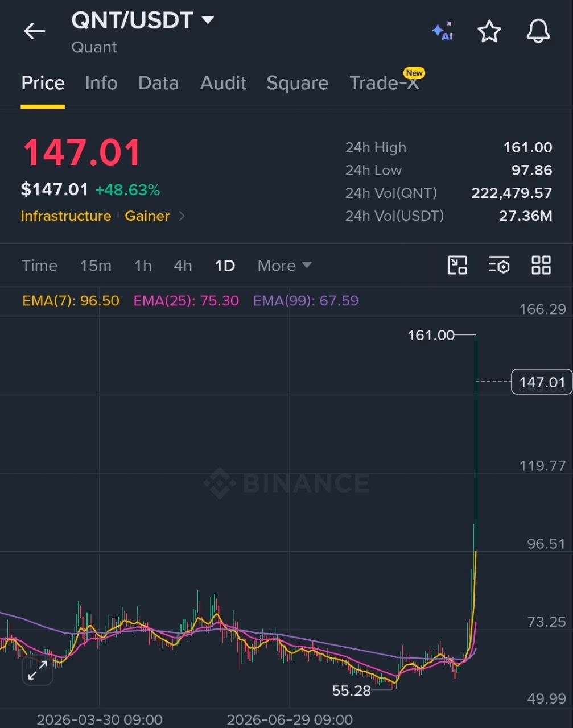Go to the Square tab
Image resolution: width=573 pixels, height=728 pixels.
298,83
